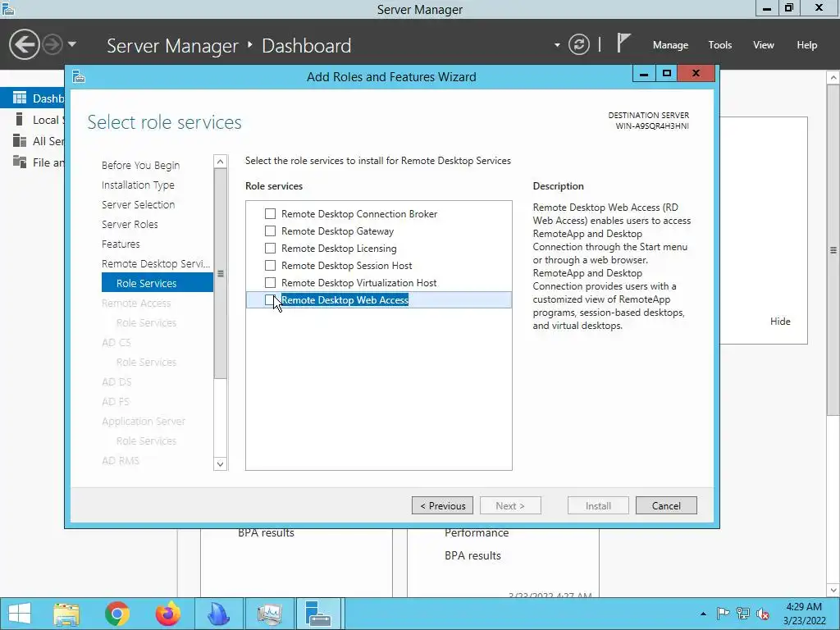Click wizard steps scroll up arrow
This screenshot has width=840, height=630.
220,162
